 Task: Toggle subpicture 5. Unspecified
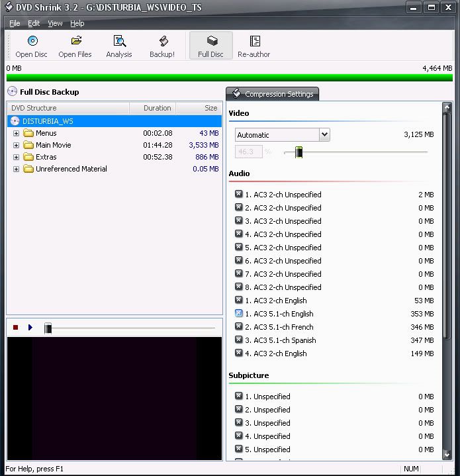coord(239,449)
